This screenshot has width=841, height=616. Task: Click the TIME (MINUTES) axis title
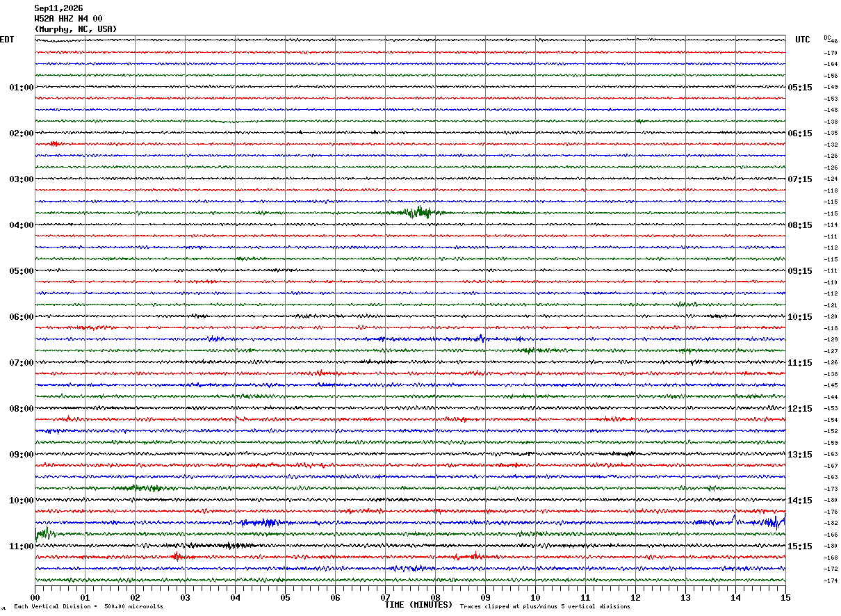(x=418, y=605)
